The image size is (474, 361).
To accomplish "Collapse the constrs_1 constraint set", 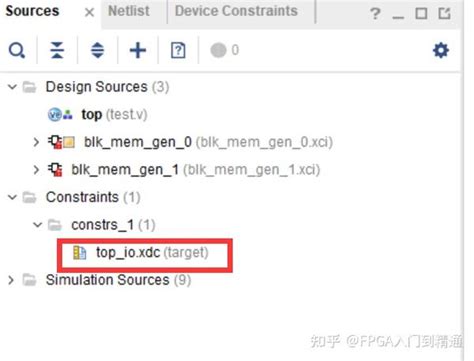I will (37, 225).
